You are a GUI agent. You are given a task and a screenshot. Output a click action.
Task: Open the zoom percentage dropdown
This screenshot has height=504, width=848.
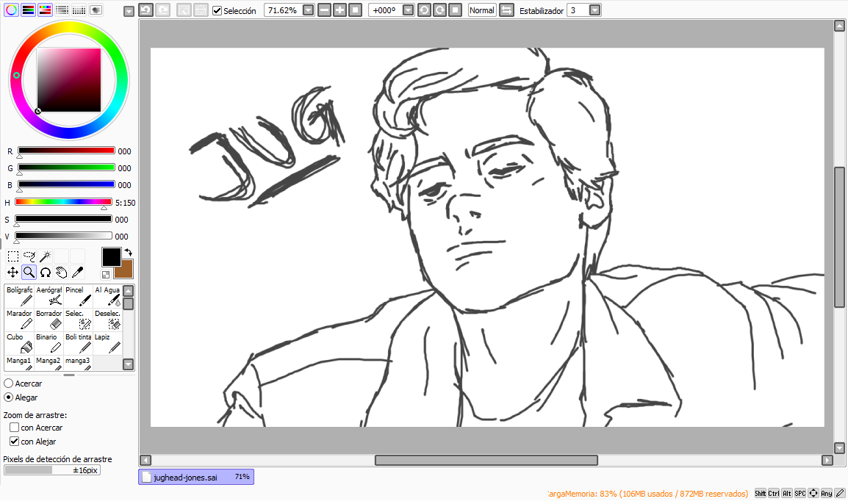[x=309, y=10]
